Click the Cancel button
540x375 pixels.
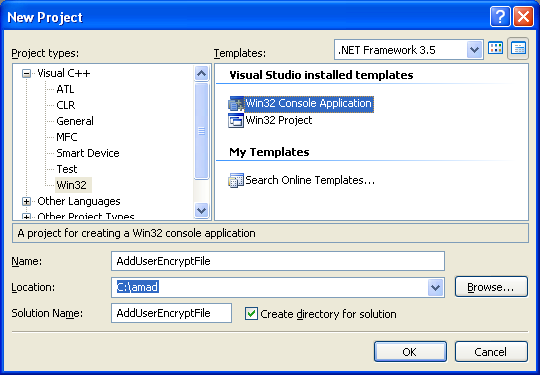[x=491, y=352]
